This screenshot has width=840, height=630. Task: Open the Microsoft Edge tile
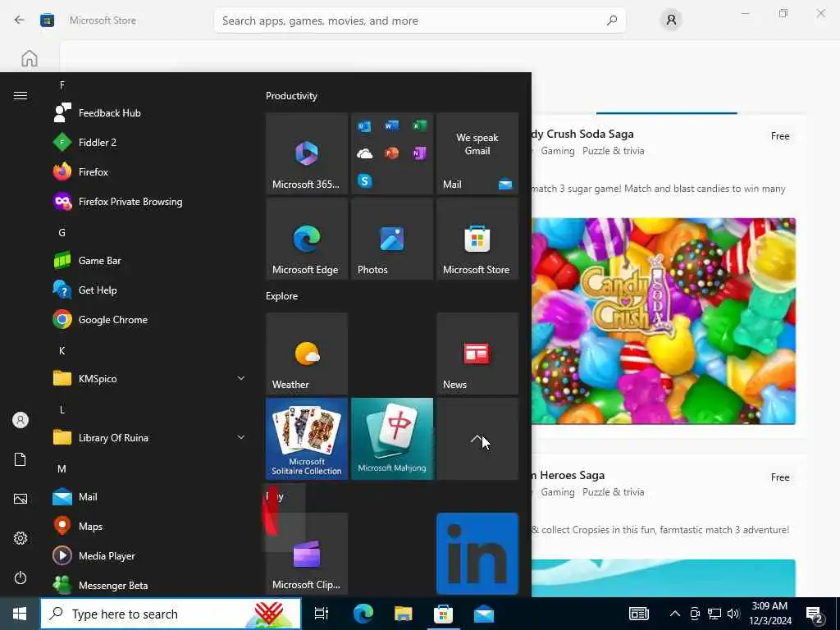coord(307,239)
